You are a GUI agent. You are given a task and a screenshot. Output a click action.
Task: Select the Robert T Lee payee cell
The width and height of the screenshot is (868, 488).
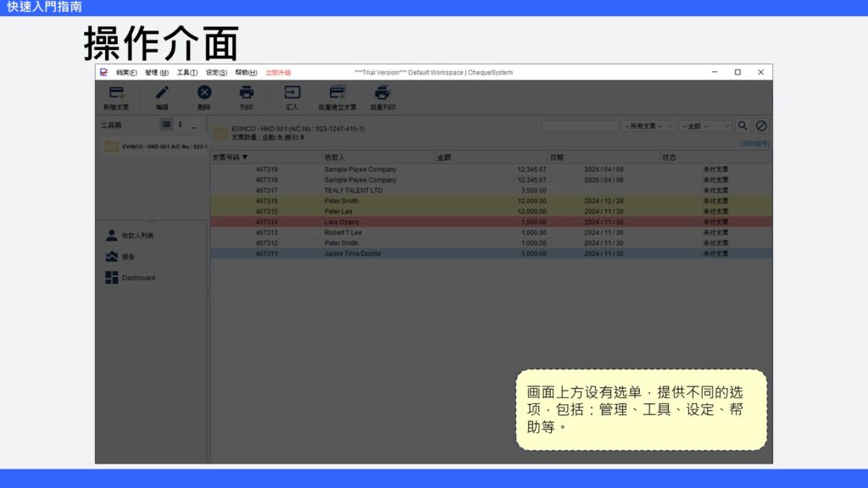[342, 232]
